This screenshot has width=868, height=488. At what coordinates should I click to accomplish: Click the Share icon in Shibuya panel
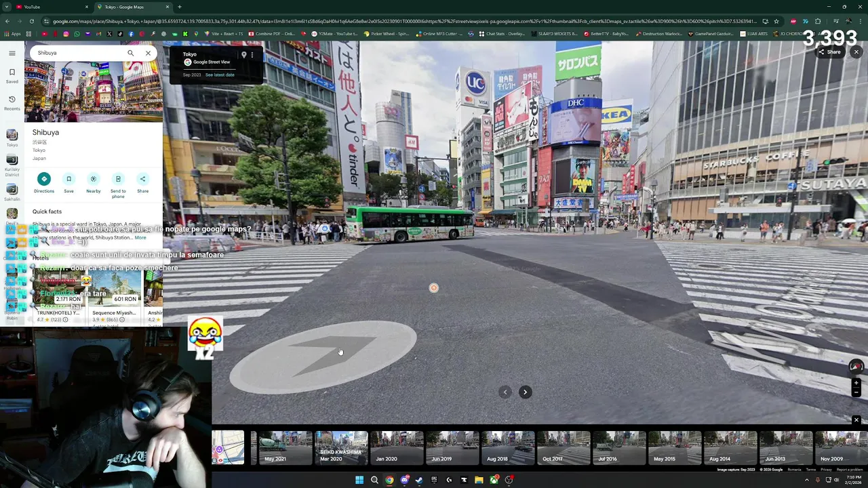click(x=142, y=179)
